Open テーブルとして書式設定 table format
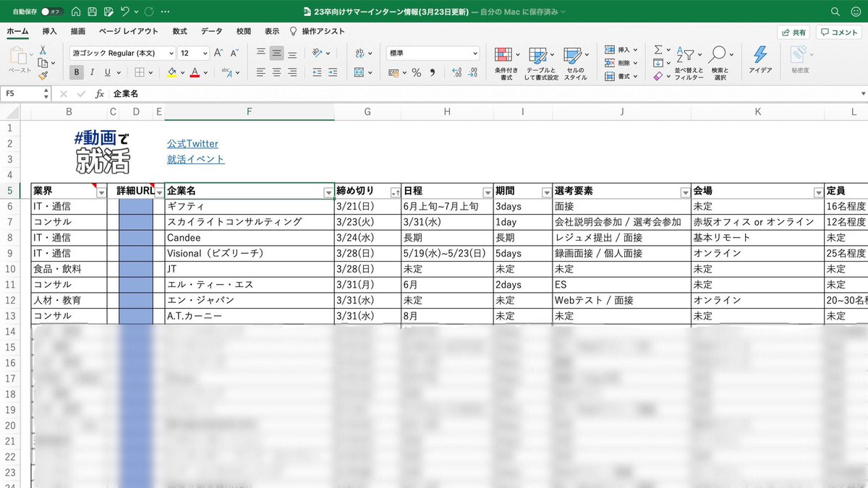 (542, 64)
